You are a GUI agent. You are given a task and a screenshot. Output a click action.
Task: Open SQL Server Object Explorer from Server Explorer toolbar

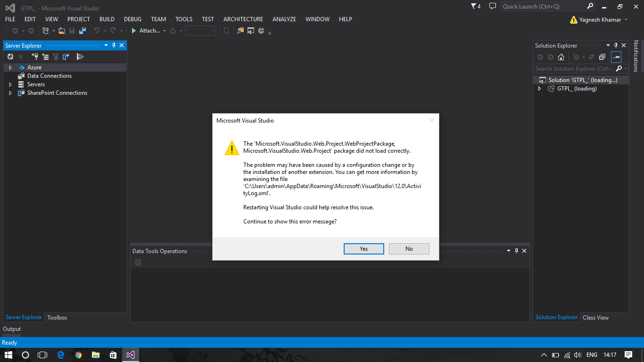point(66,56)
